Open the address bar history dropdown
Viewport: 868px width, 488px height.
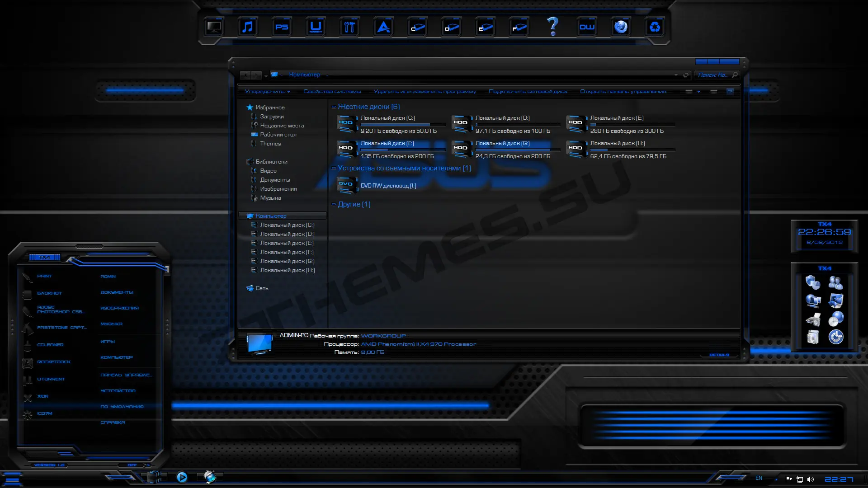point(676,75)
